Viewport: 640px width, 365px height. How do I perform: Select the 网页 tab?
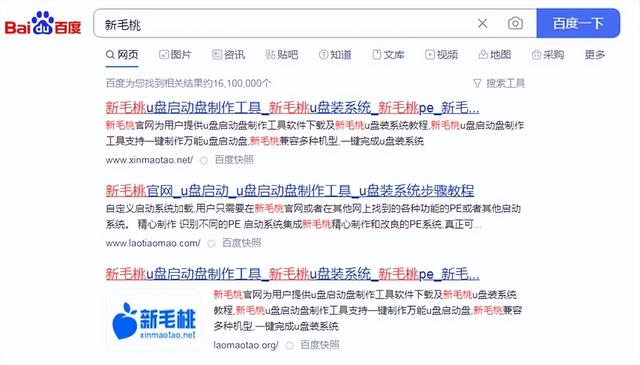point(122,55)
